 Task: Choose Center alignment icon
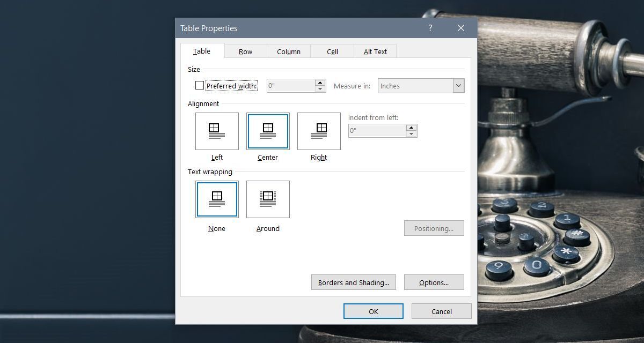[268, 131]
